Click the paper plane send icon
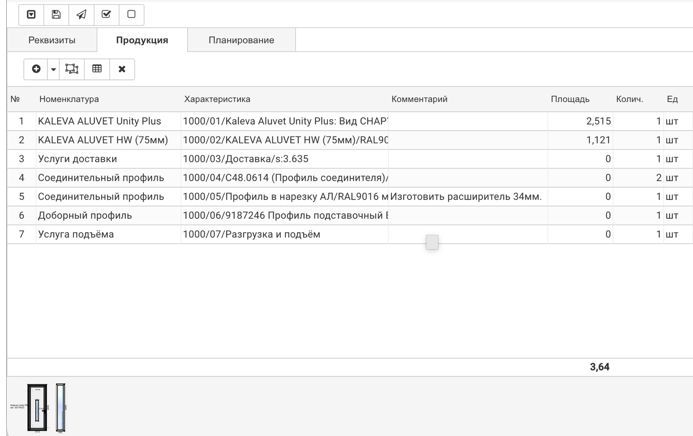 [81, 15]
